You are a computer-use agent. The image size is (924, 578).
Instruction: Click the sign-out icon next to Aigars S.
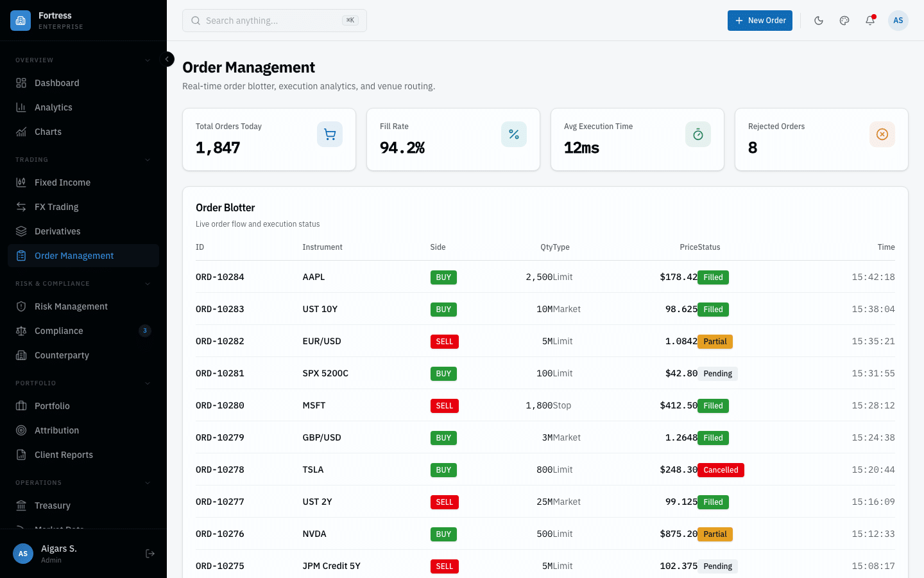tap(150, 553)
